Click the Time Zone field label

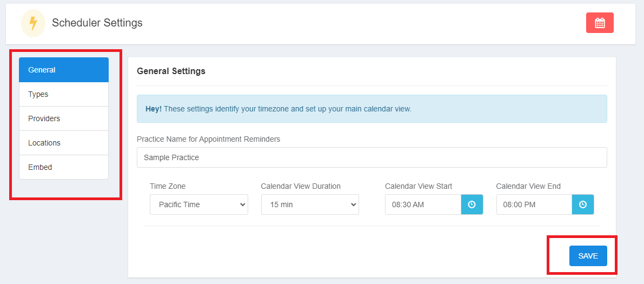[x=168, y=186]
